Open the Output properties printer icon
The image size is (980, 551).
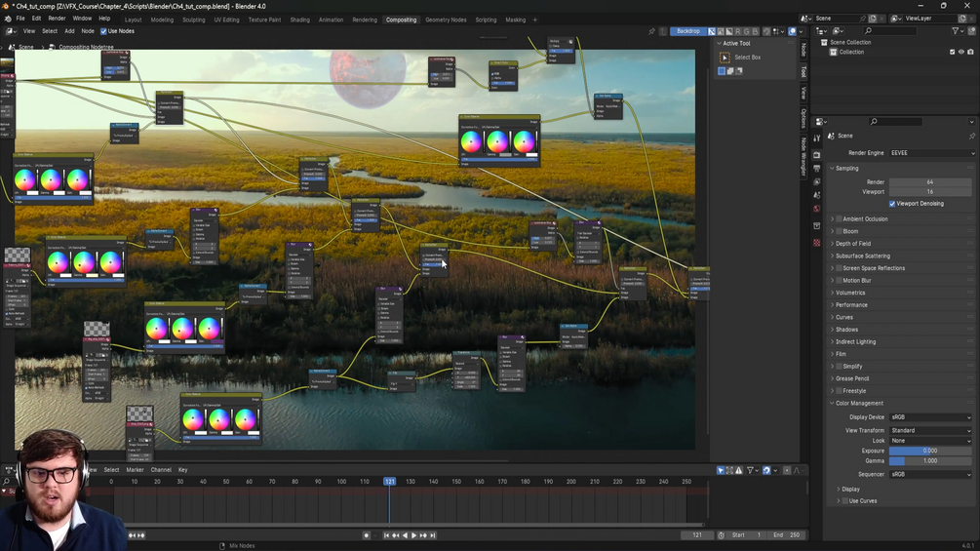[x=817, y=168]
